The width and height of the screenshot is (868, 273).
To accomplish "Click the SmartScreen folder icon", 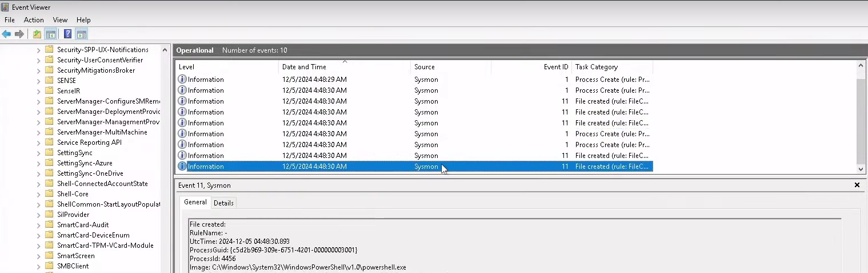I will point(49,256).
